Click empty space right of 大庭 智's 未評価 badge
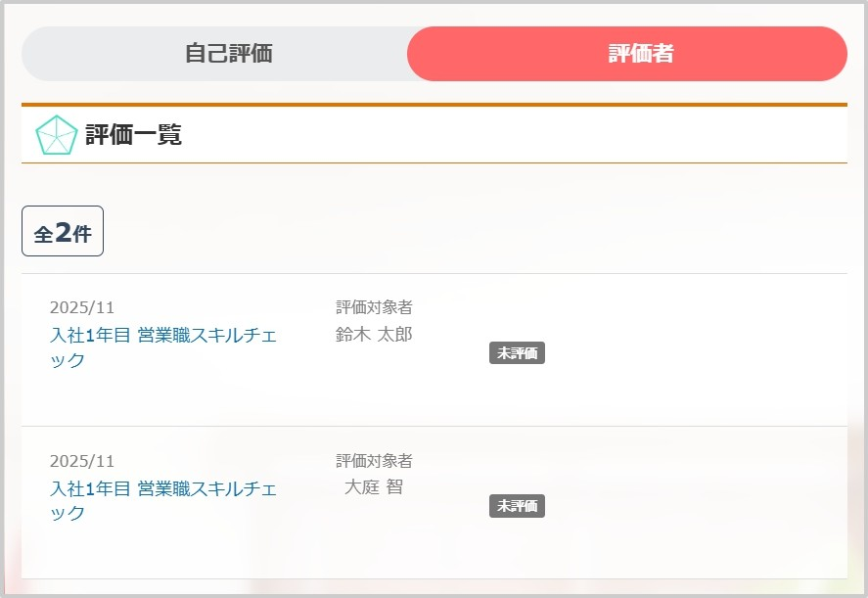Screen dimensions: 868x598 click(x=695, y=506)
